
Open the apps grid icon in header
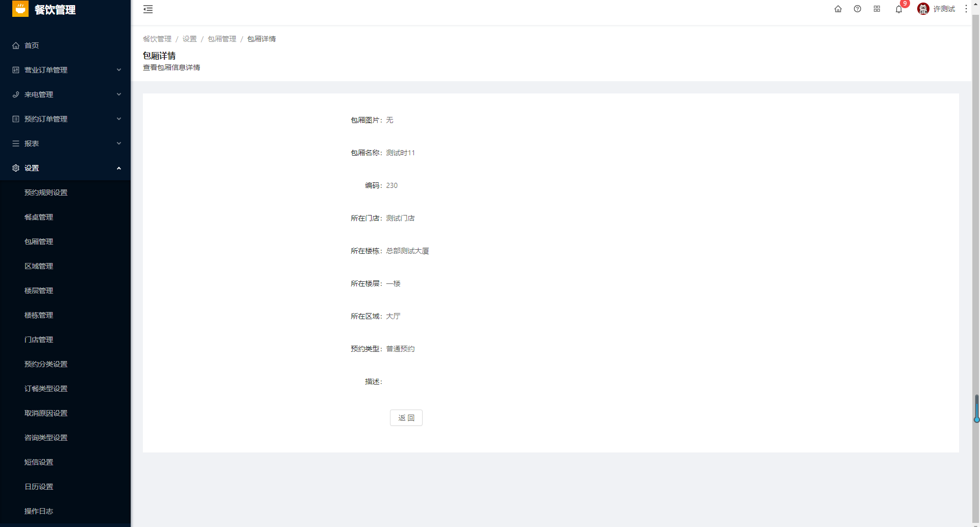pyautogui.click(x=877, y=9)
